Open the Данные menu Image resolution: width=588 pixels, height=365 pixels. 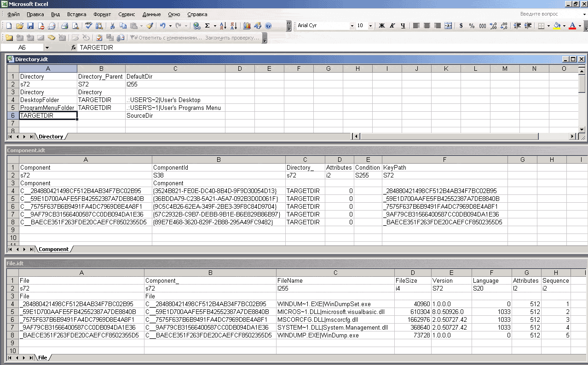[x=152, y=14]
